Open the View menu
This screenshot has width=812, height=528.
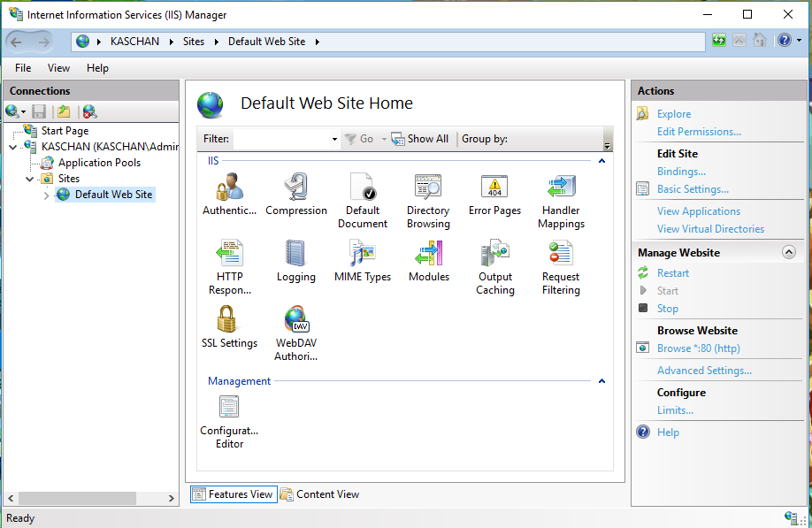pos(58,68)
